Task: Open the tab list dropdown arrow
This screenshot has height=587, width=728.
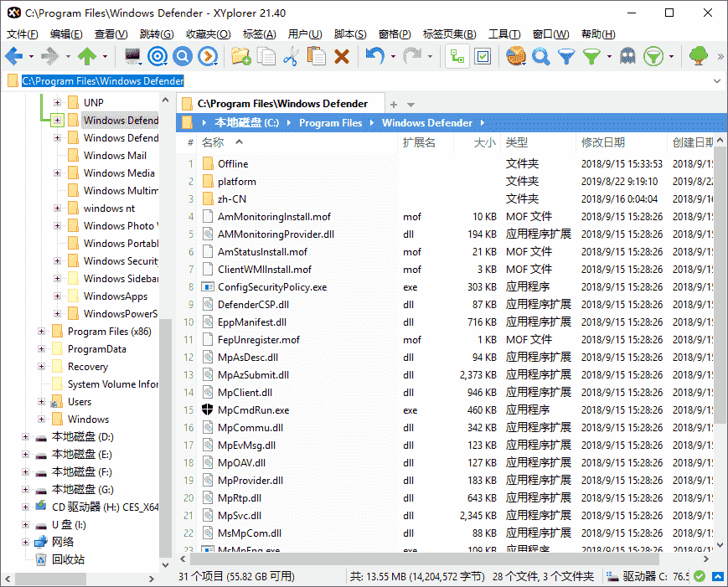Action: pyautogui.click(x=410, y=105)
